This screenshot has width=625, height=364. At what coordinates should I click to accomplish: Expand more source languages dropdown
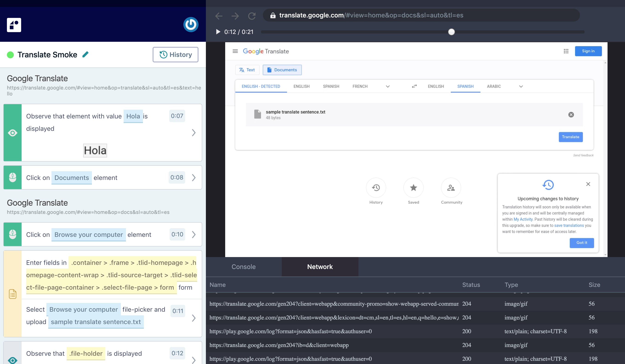point(388,87)
